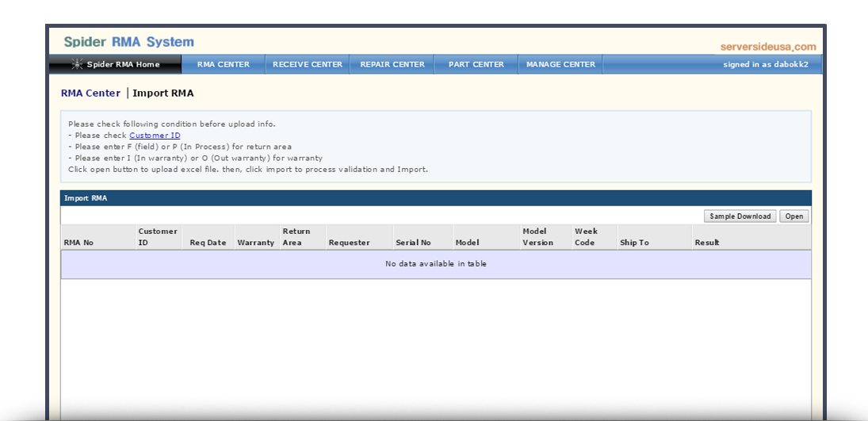The width and height of the screenshot is (868, 421).
Task: Open the MANAGE CENTER menu
Action: tap(560, 64)
